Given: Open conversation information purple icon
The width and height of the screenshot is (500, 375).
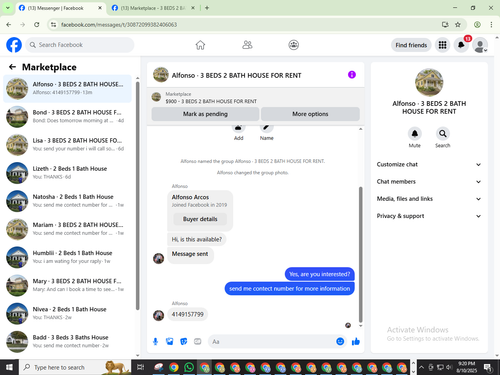Looking at the screenshot, I should pos(352,75).
